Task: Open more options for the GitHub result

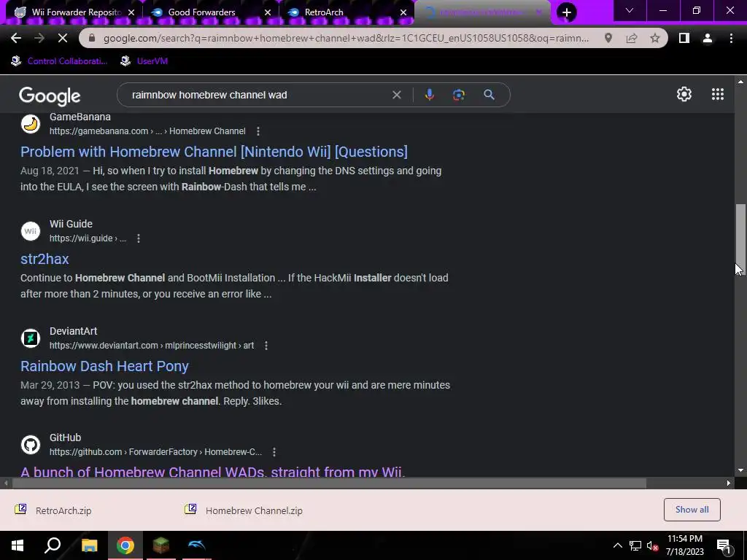Action: point(274,452)
